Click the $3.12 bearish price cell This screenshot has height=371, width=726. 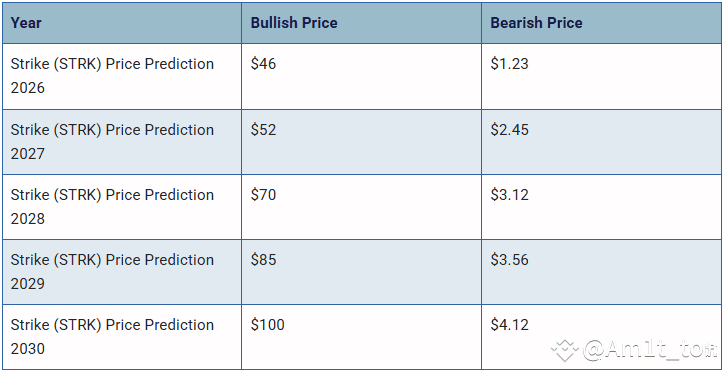[x=601, y=207]
